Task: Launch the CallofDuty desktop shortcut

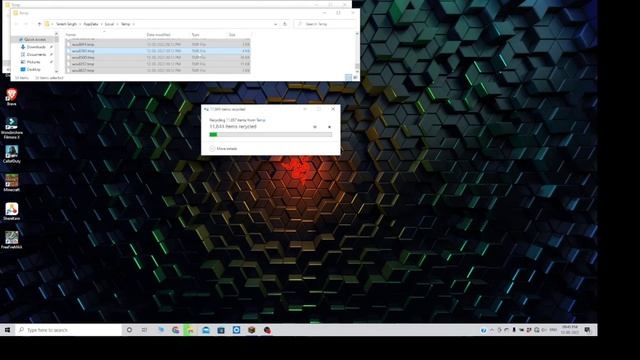Action: [11, 154]
